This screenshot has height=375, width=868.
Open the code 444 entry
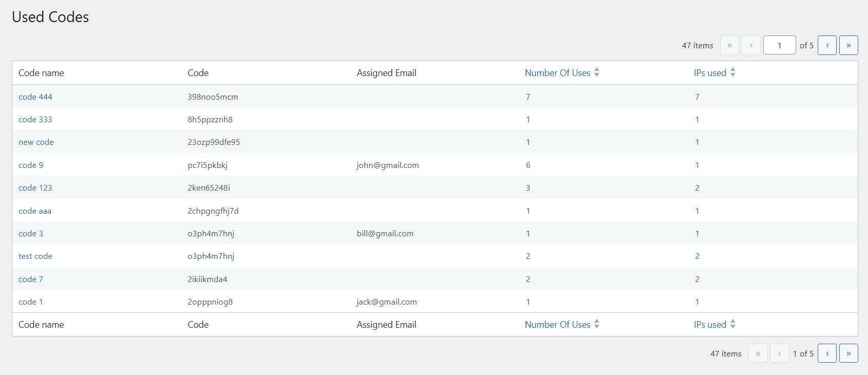(x=35, y=97)
